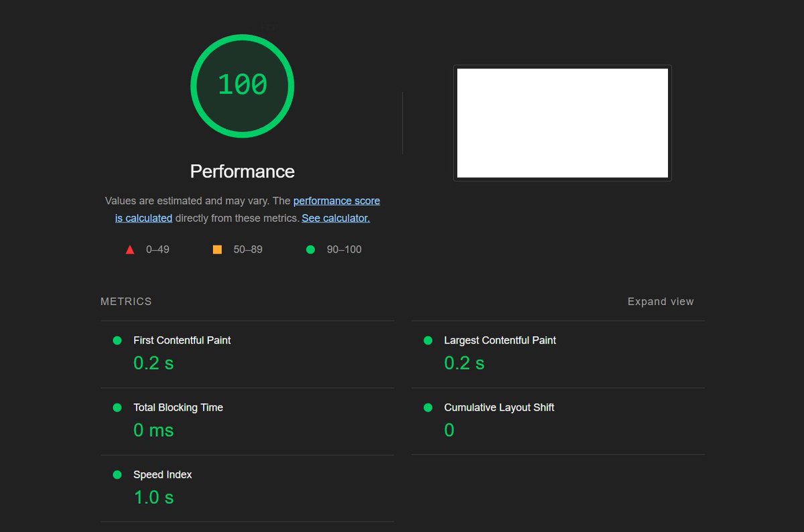The height and width of the screenshot is (532, 804).
Task: Click the green dot beside Largest Contentful Paint
Action: [428, 340]
